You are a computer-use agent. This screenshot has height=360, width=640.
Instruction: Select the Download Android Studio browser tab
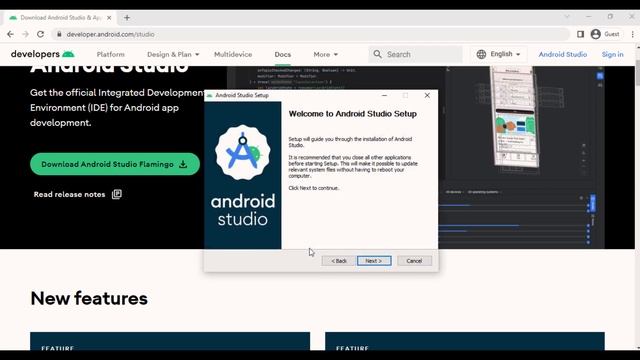point(60,18)
